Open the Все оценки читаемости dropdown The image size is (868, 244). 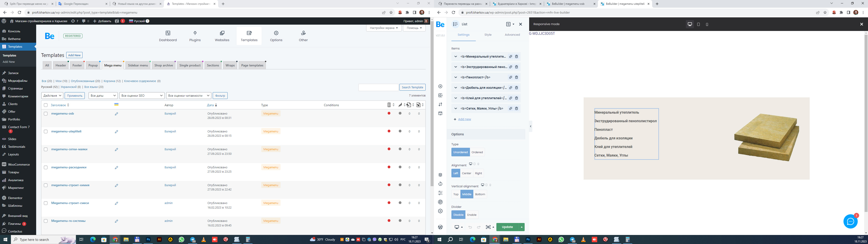tap(189, 96)
